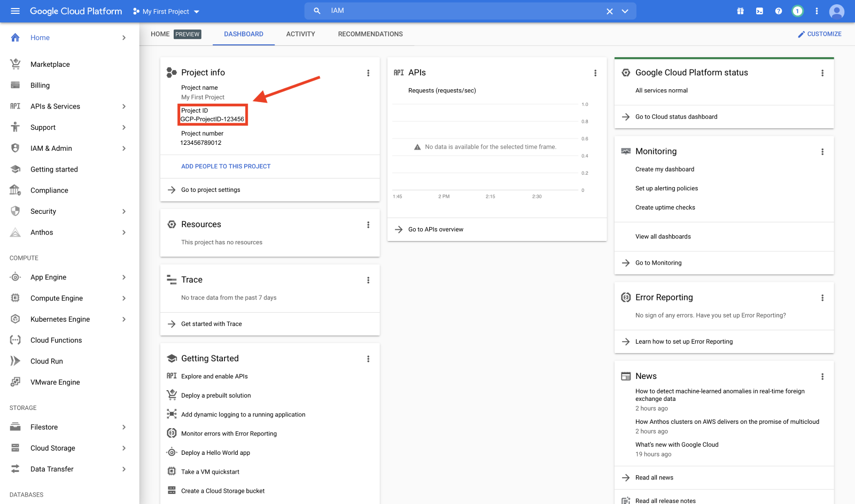Click Set up alerting policies

[666, 189]
